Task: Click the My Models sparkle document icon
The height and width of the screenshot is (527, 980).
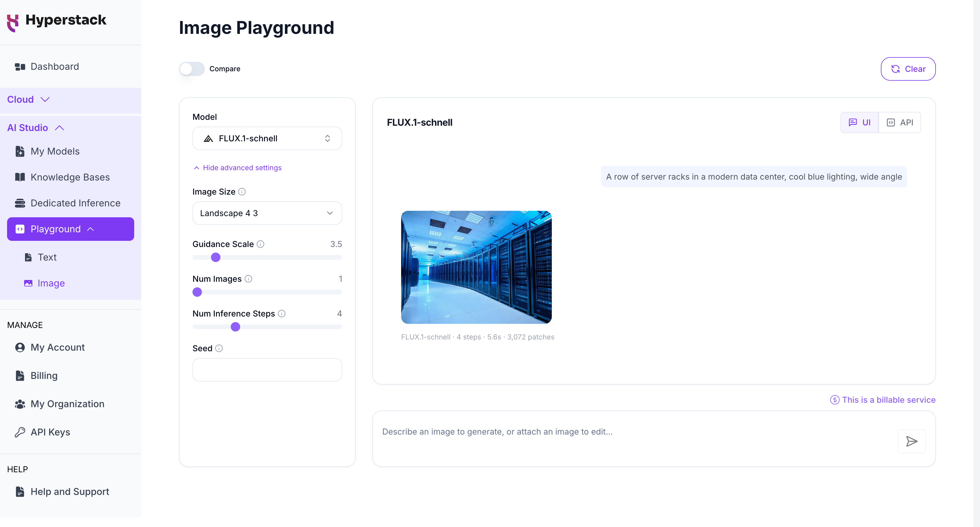Action: point(20,151)
